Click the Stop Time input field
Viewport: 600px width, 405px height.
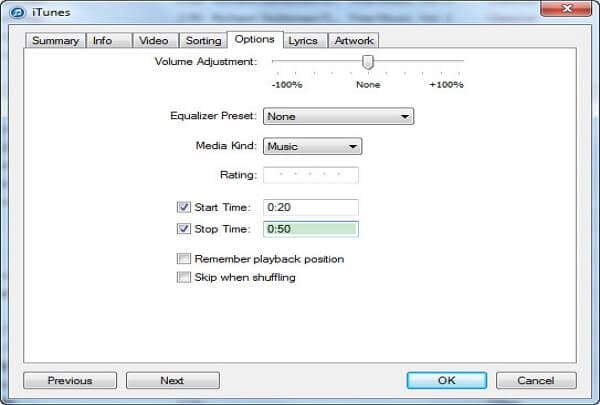[311, 229]
